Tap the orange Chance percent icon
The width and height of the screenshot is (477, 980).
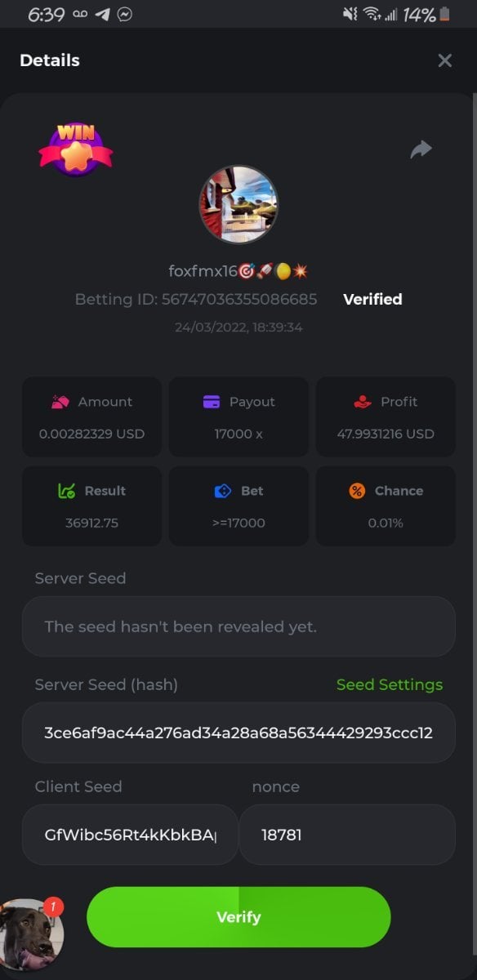pyautogui.click(x=357, y=491)
